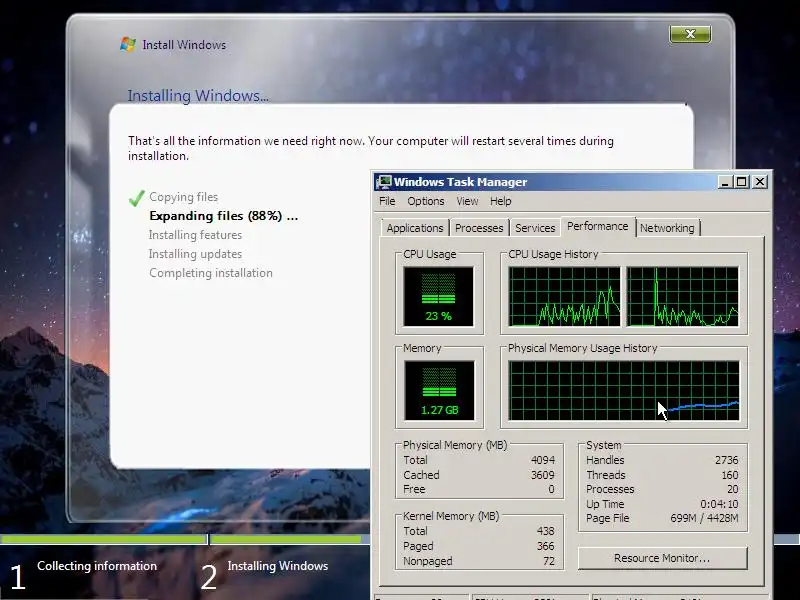Minimize the Windows Task Manager window
The image size is (800, 600).
pos(724,182)
